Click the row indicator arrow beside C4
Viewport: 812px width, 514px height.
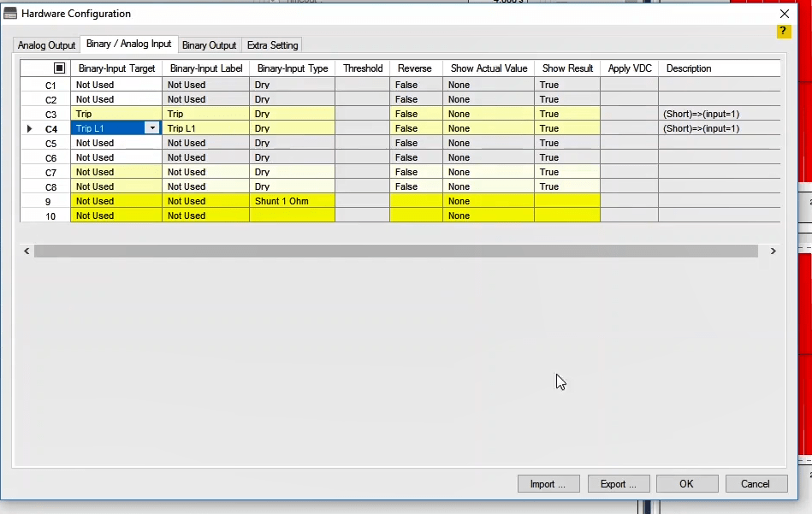tap(30, 128)
